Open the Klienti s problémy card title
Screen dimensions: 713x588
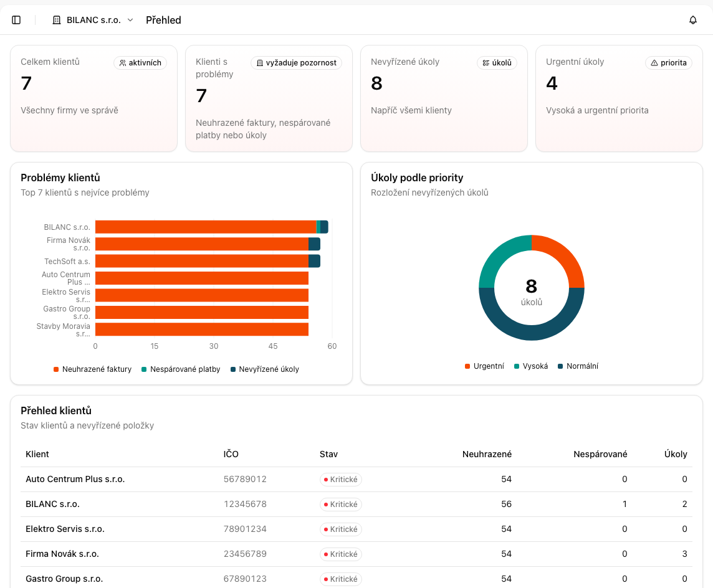(214, 68)
